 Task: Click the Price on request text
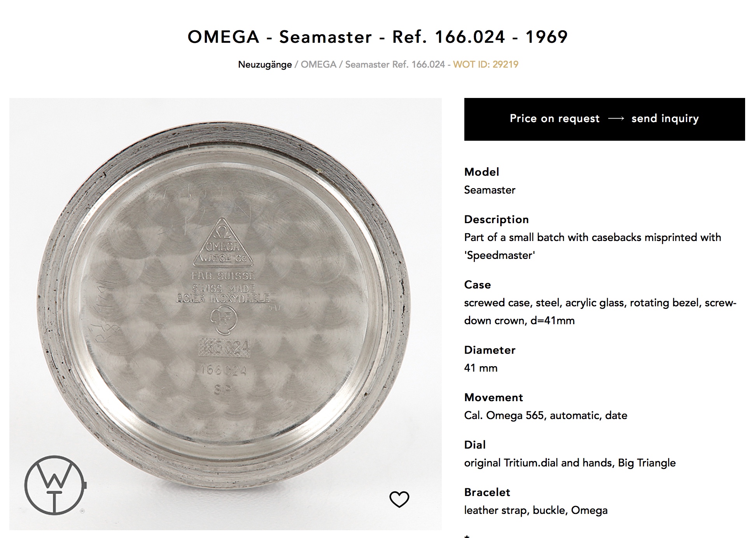(x=555, y=119)
